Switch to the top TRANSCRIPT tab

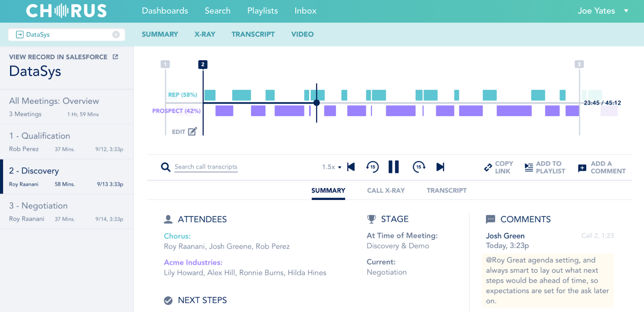click(253, 34)
